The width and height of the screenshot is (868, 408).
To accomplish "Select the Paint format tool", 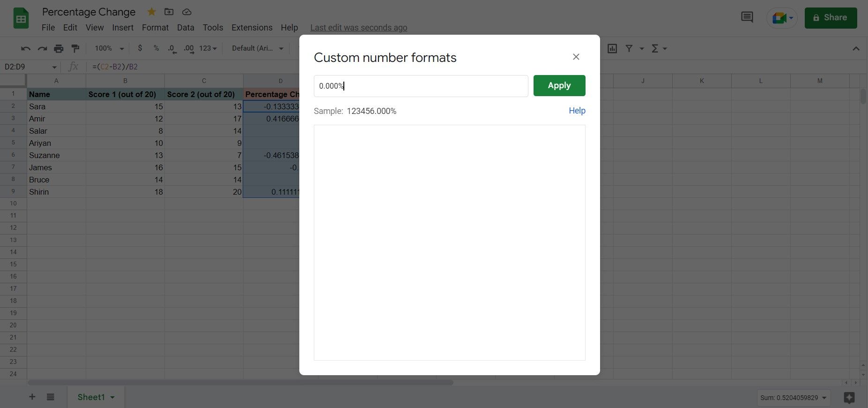I will coord(75,48).
